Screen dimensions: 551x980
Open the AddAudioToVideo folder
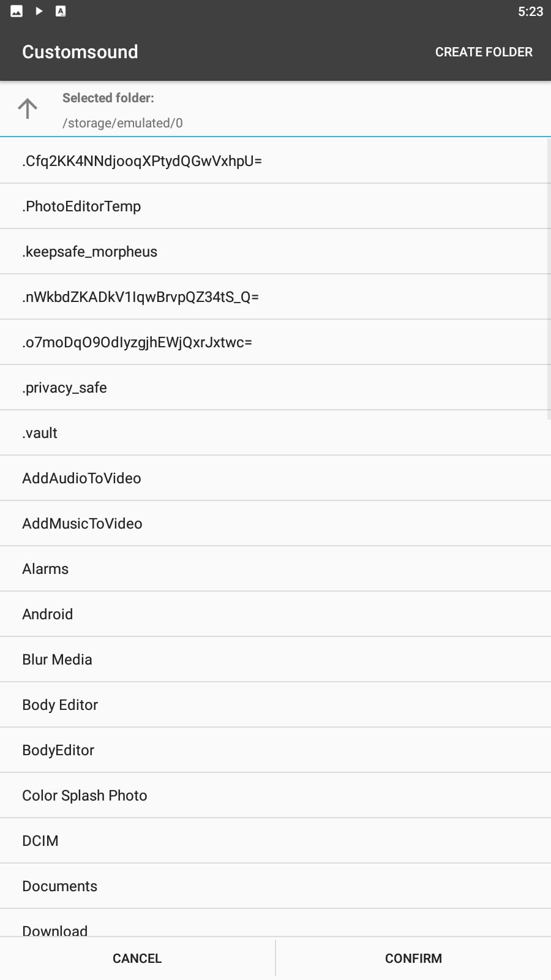tap(275, 478)
